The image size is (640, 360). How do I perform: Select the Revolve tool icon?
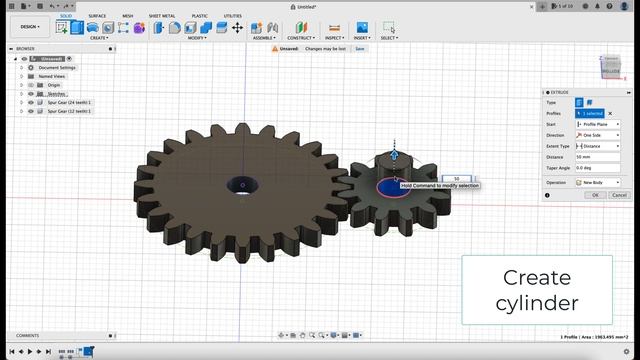(93, 28)
